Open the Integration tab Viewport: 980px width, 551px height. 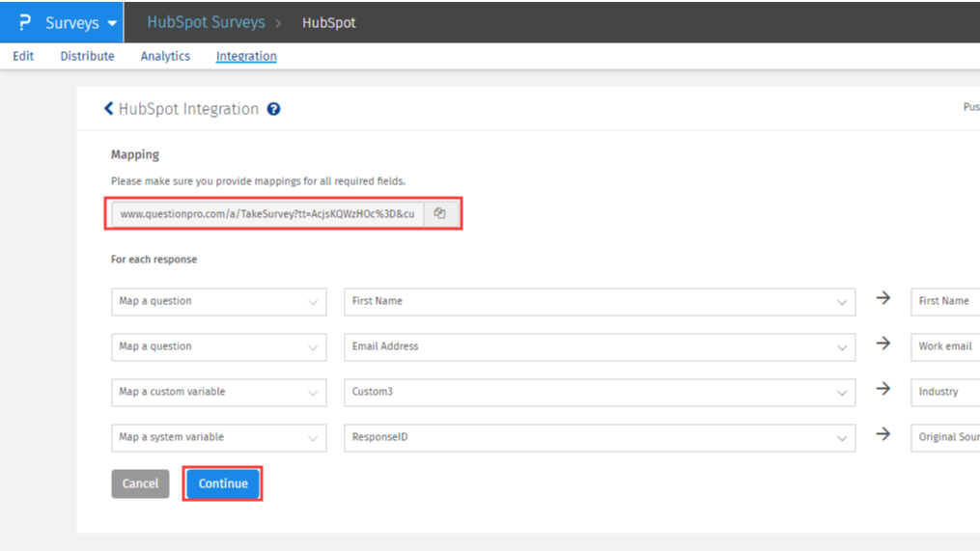coord(246,56)
